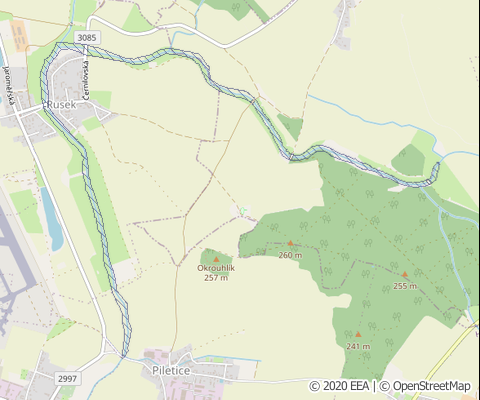Click the eastern end of hatched river
This screenshot has height=400, width=480.
[436, 172]
